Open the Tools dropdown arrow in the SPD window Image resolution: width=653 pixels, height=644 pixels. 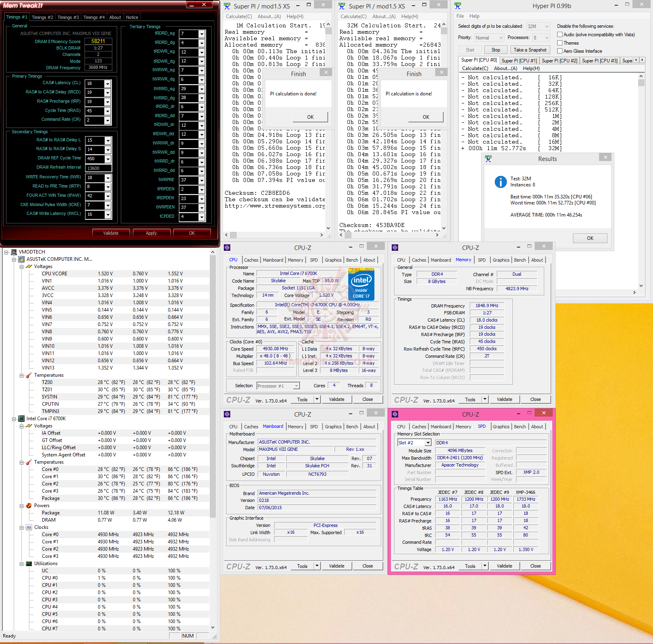485,566
